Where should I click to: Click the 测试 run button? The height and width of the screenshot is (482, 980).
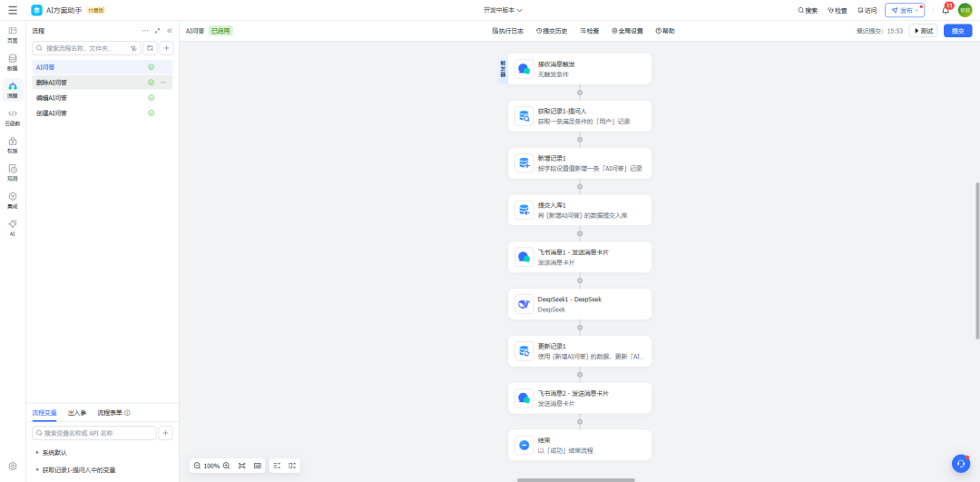click(923, 31)
